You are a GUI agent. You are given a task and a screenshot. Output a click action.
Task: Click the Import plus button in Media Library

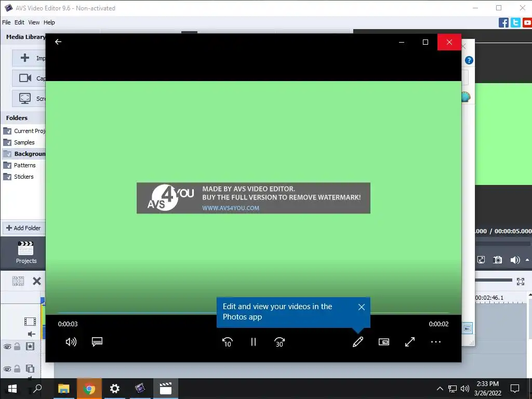(29, 58)
